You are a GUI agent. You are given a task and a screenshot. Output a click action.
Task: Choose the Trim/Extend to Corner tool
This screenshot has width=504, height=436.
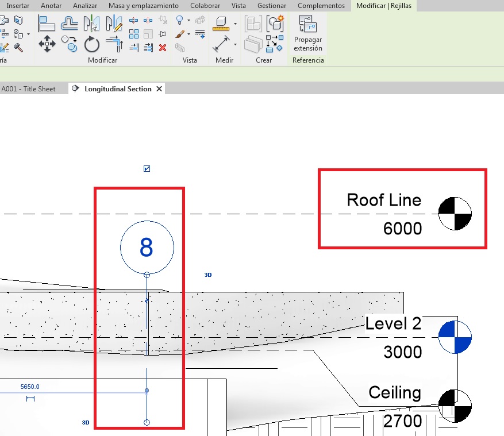coord(114,44)
